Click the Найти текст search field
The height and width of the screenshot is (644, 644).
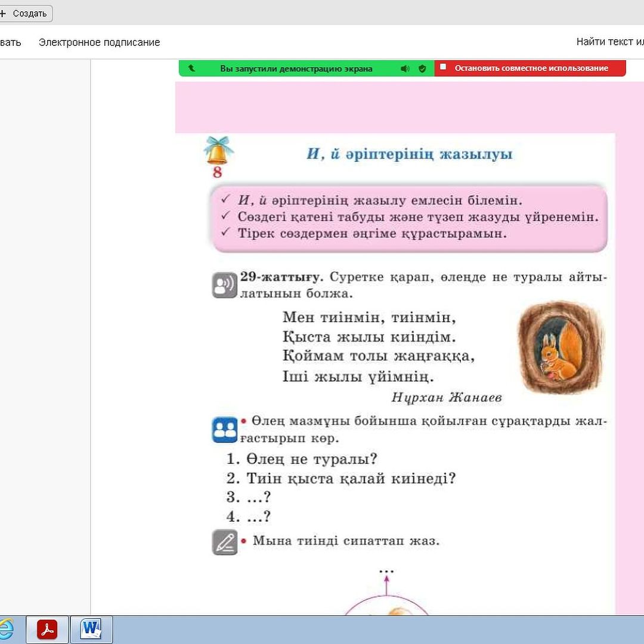click(610, 42)
